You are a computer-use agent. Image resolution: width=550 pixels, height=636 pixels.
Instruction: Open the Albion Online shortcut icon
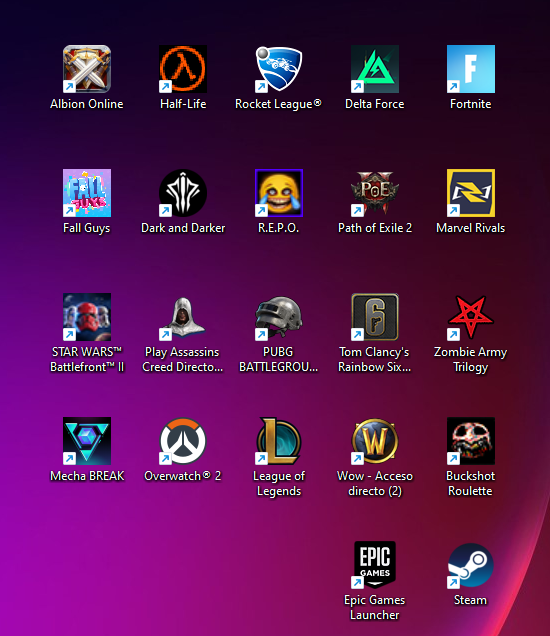click(x=87, y=69)
